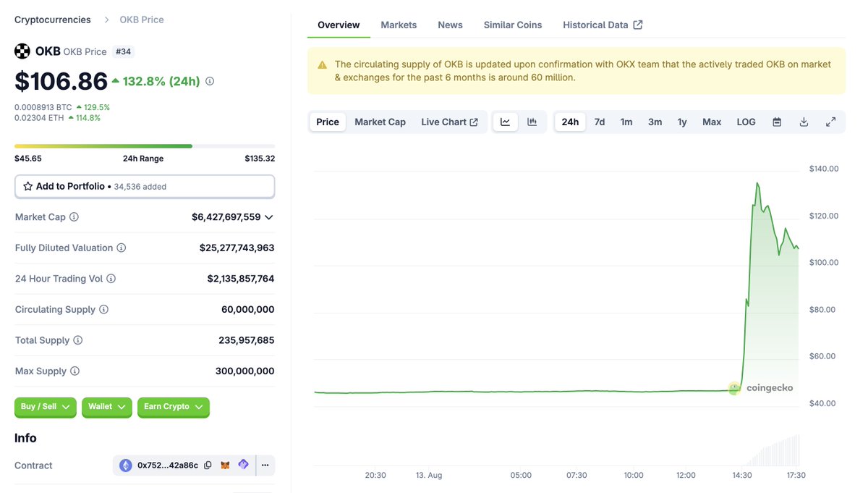Open the Earn Crypto dropdown
This screenshot has width=868, height=493.
(174, 407)
